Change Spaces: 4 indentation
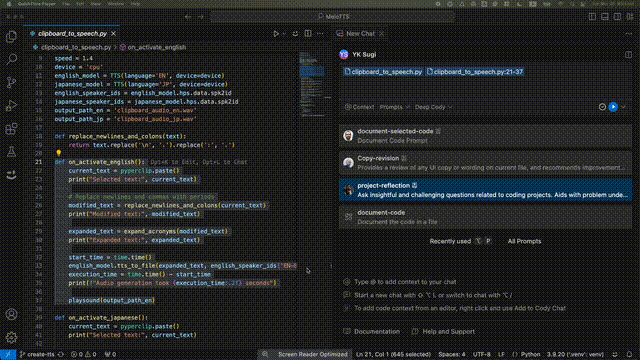Screen dimensions: 640x360 (451, 354)
